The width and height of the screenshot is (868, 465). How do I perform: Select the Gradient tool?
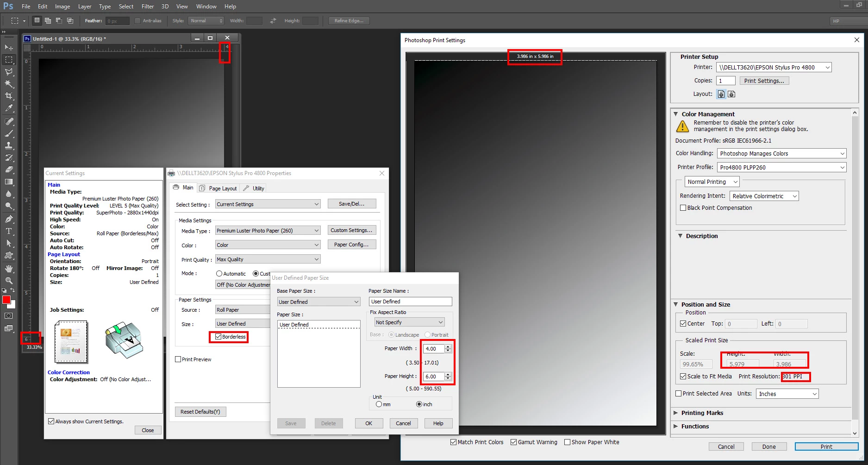pyautogui.click(x=9, y=182)
